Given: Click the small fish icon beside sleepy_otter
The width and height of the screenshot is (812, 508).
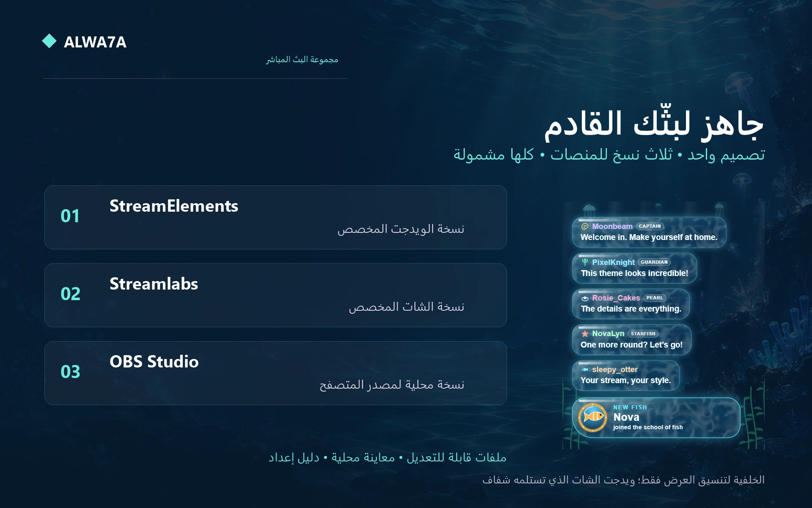Looking at the screenshot, I should coord(585,370).
